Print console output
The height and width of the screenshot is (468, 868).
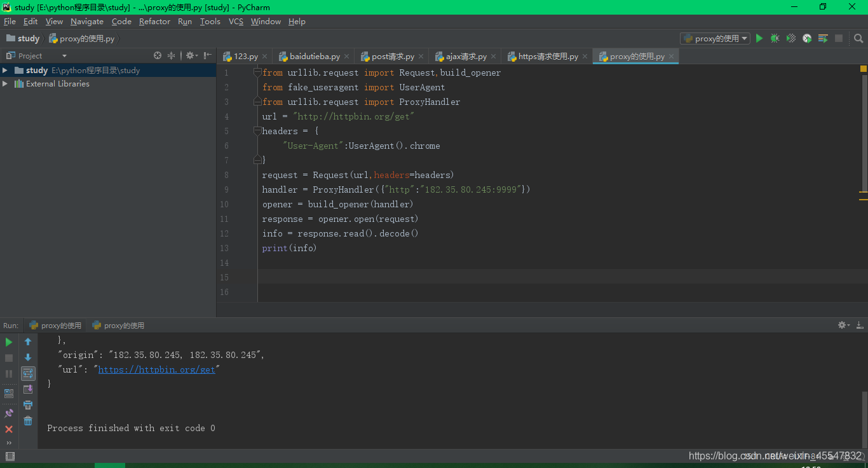[28, 405]
